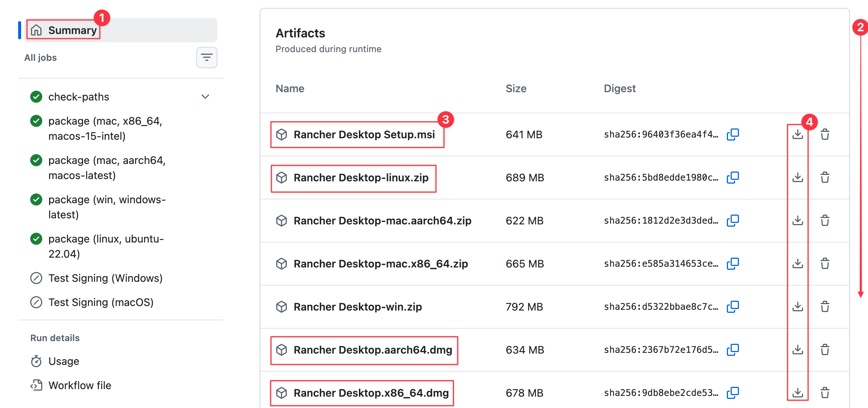Viewport: 868px width, 408px height.
Task: Click the Digest column header
Action: (620, 88)
